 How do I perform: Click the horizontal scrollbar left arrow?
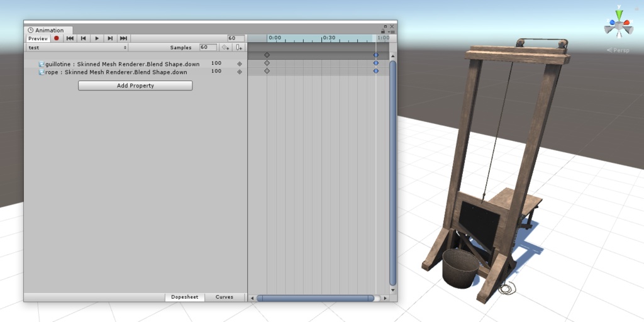[x=252, y=298]
